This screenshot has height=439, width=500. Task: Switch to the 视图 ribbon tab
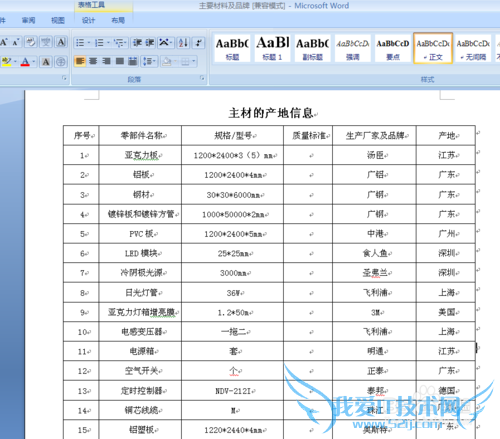pyautogui.click(x=58, y=20)
